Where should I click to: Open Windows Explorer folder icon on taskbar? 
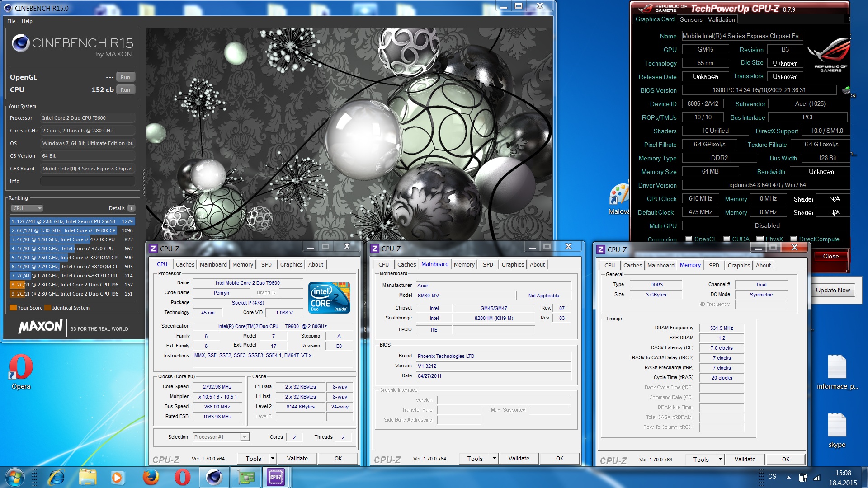(88, 477)
